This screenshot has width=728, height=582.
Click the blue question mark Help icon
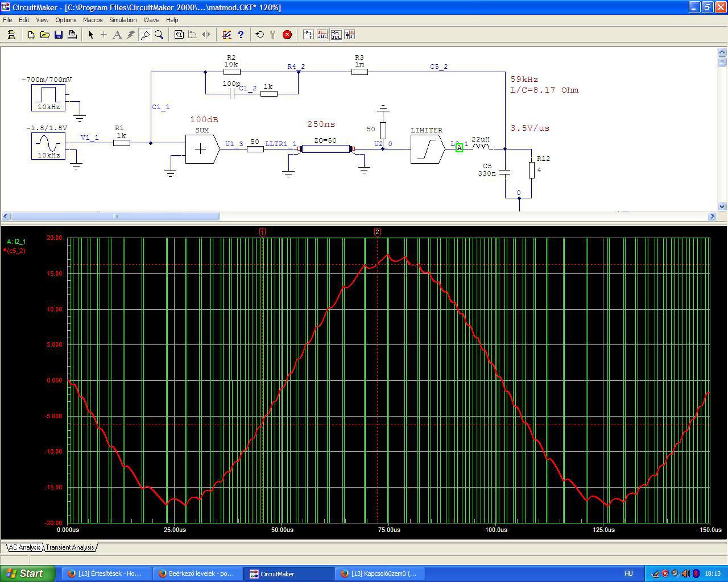pyautogui.click(x=241, y=35)
